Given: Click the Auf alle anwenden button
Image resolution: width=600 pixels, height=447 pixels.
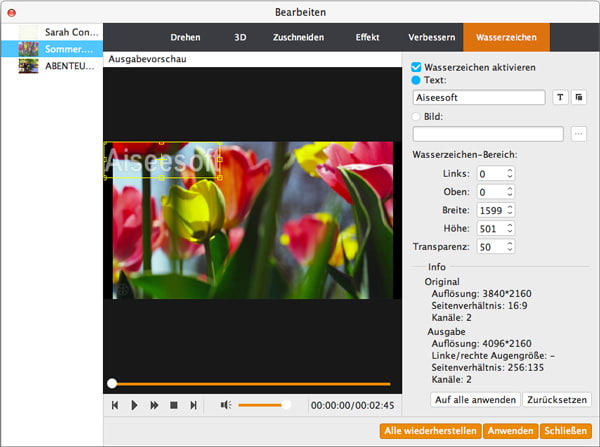Looking at the screenshot, I should 475,399.
